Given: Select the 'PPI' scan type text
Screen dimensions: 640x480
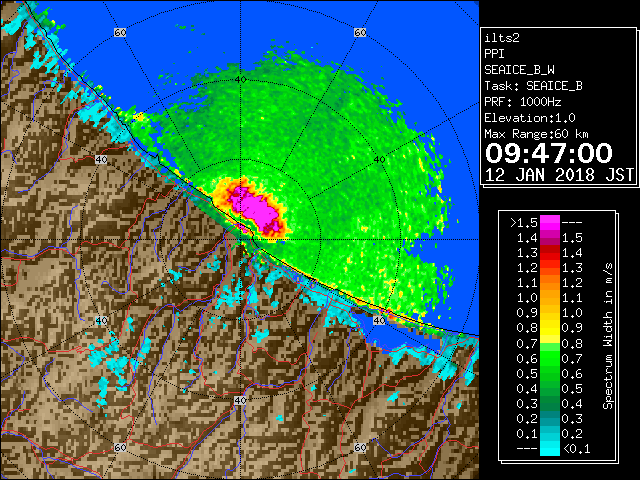Looking at the screenshot, I should [x=494, y=54].
